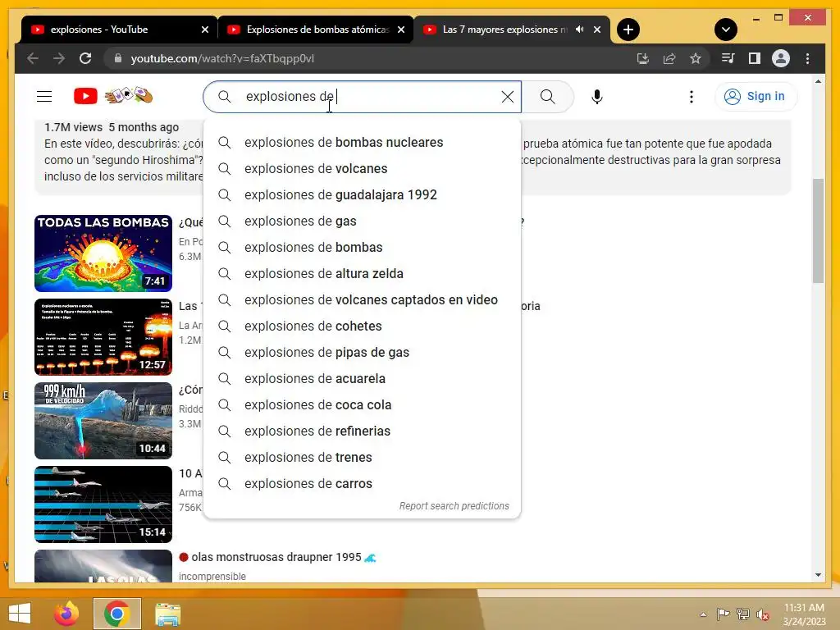Screen dimensions: 840x630
Task: Open the 'incomprensible' channel name
Action: [x=212, y=577]
